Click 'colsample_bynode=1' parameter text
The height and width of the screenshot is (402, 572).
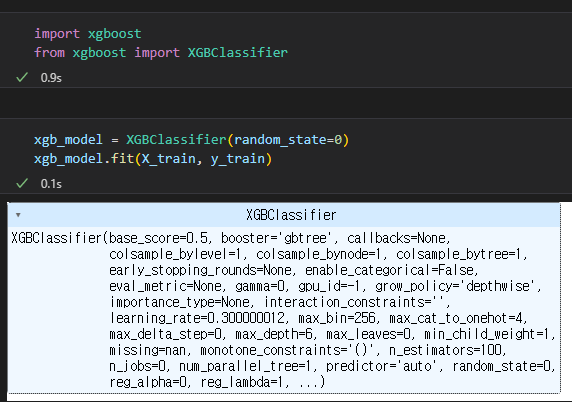tap(318, 254)
